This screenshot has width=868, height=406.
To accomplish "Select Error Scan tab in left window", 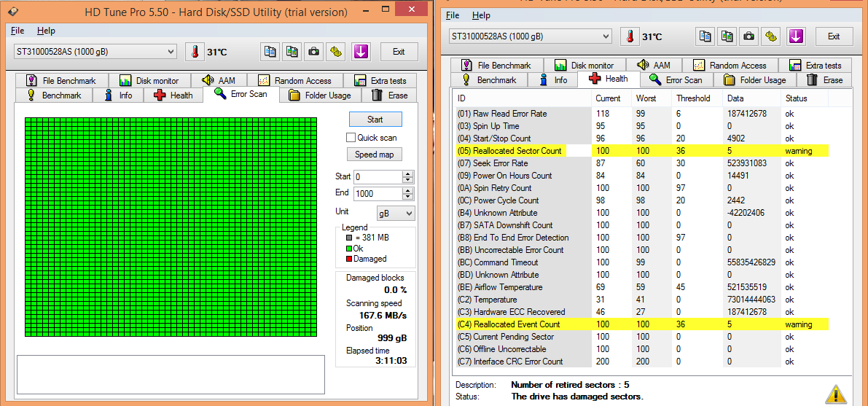I will point(241,93).
